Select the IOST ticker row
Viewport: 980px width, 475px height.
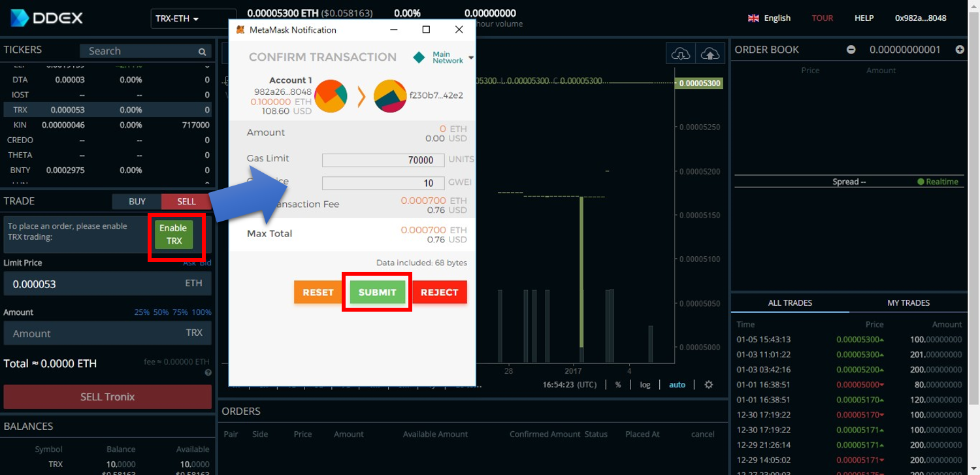(107, 95)
